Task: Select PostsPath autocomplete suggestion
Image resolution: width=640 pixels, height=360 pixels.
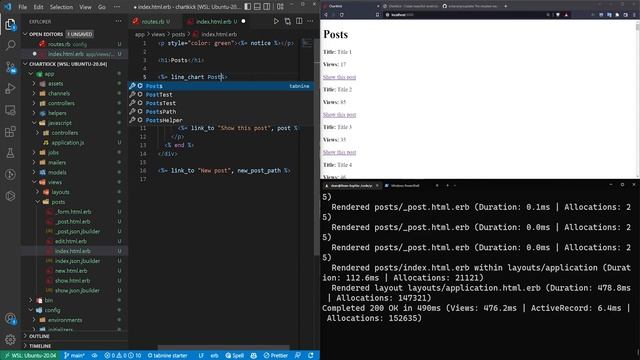Action: coord(221,111)
